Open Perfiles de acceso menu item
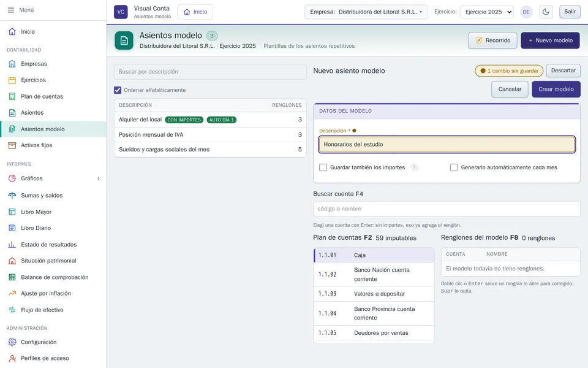 point(53,358)
